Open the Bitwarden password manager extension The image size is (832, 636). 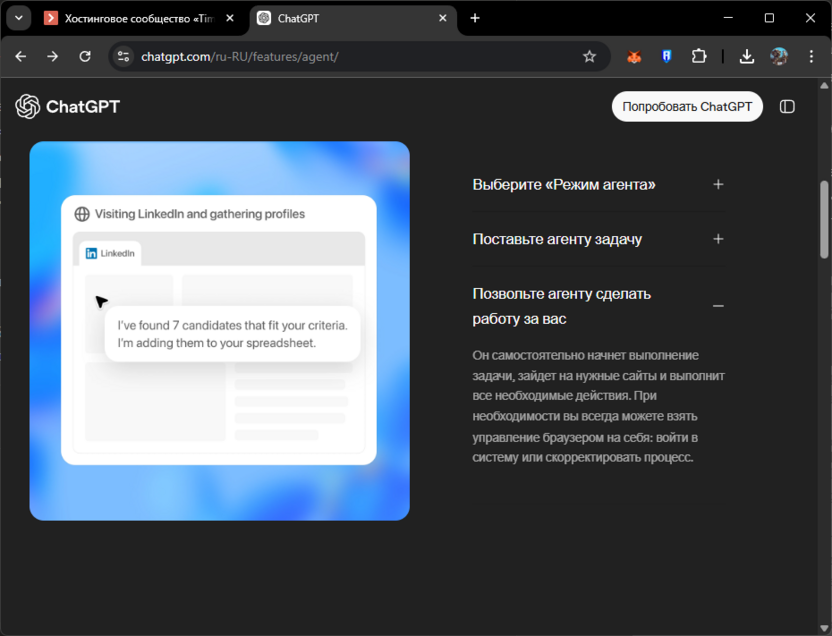tap(665, 56)
